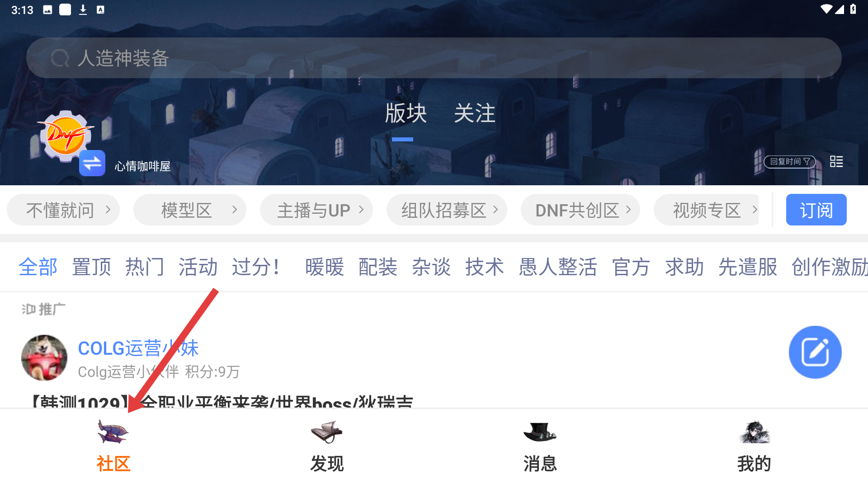Open the 消息 messages hat icon
Viewport: 868px width, 488px height.
540,432
